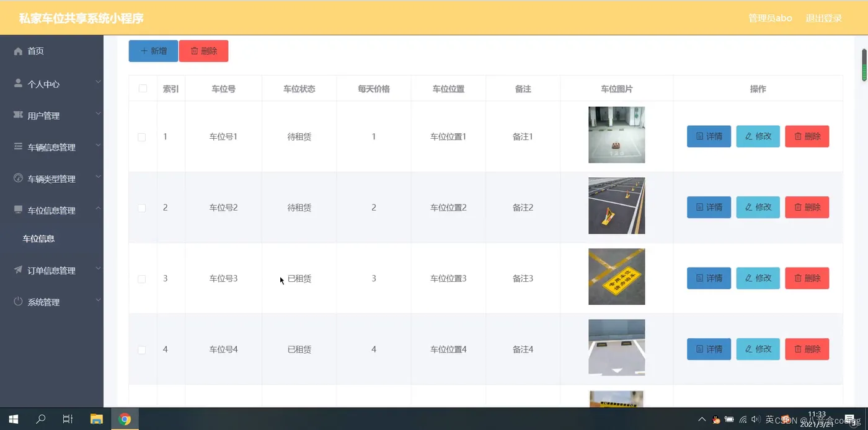Open 详情 for 车位号4
Image resolution: width=868 pixels, height=430 pixels.
click(709, 349)
